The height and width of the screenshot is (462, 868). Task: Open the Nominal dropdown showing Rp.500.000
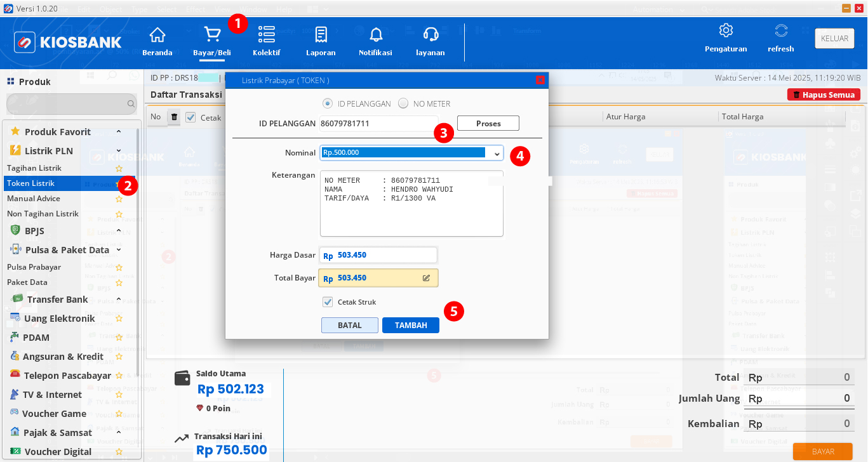click(x=497, y=152)
